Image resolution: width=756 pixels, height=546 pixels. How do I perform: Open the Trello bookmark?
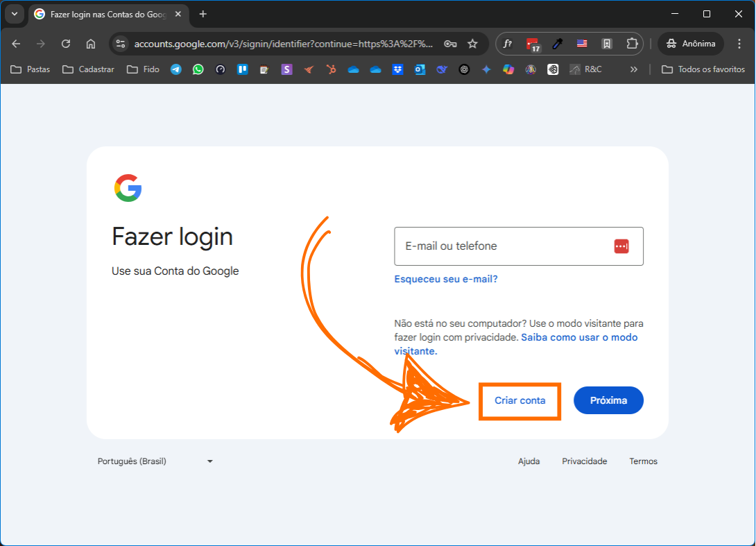click(243, 69)
